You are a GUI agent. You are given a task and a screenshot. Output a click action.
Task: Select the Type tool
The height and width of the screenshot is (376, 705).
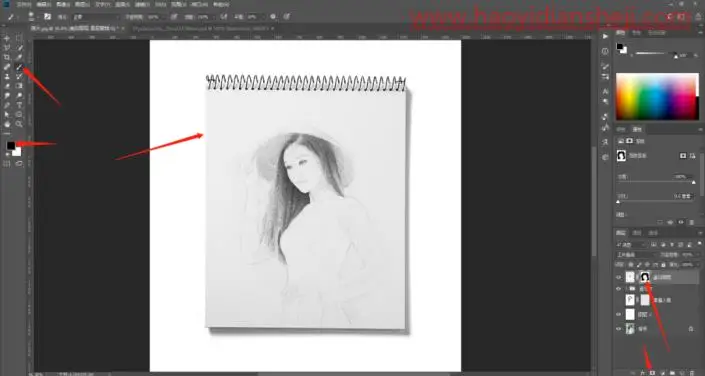[x=19, y=105]
